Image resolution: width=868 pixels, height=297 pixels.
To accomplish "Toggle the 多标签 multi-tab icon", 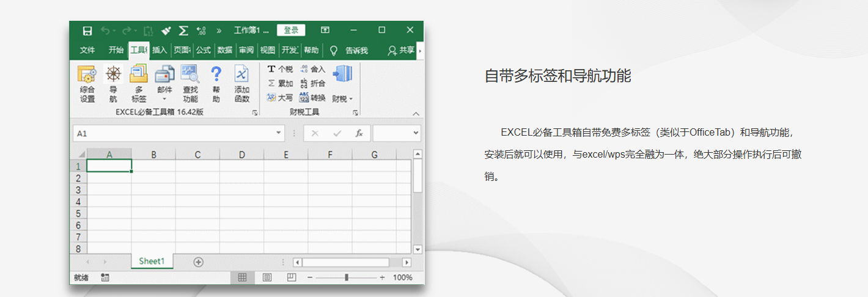I will tap(139, 84).
